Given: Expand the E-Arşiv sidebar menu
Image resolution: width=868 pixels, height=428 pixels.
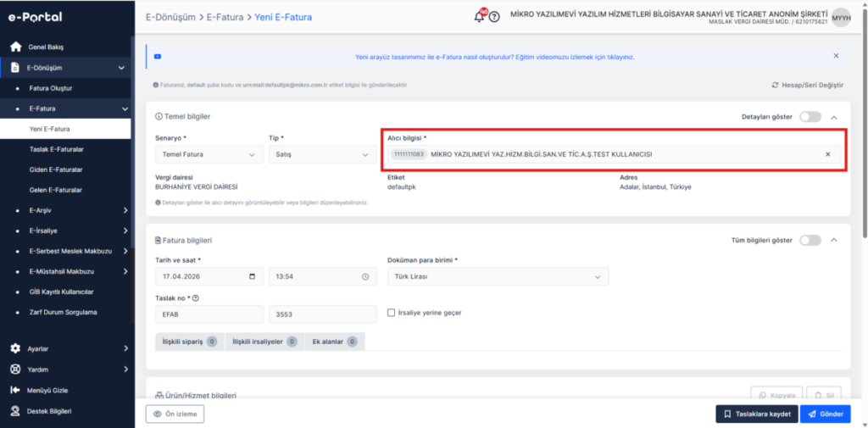Looking at the screenshot, I should 125,210.
